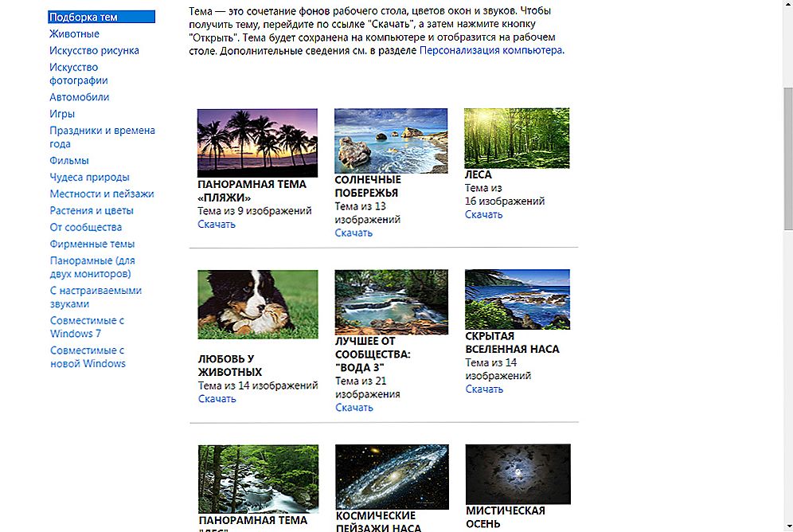Screen dimensions: 793x532
Task: Select the «Мистическая осень» moon thumbnail
Action: click(518, 474)
